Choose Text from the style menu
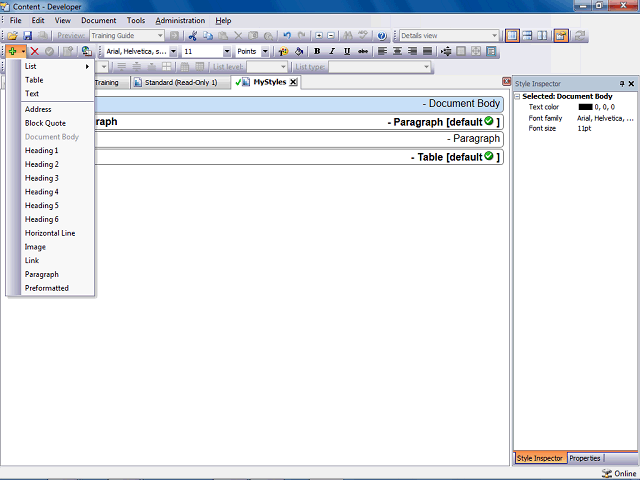Screen dimensions: 640x480 pos(58,93)
